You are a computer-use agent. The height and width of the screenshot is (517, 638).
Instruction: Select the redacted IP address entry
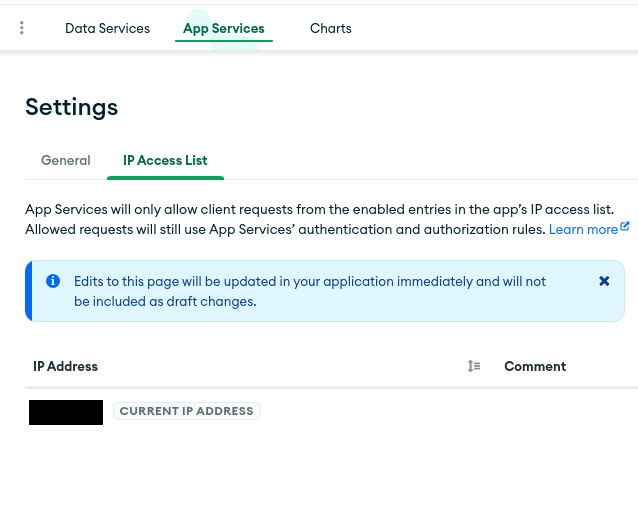pos(66,412)
